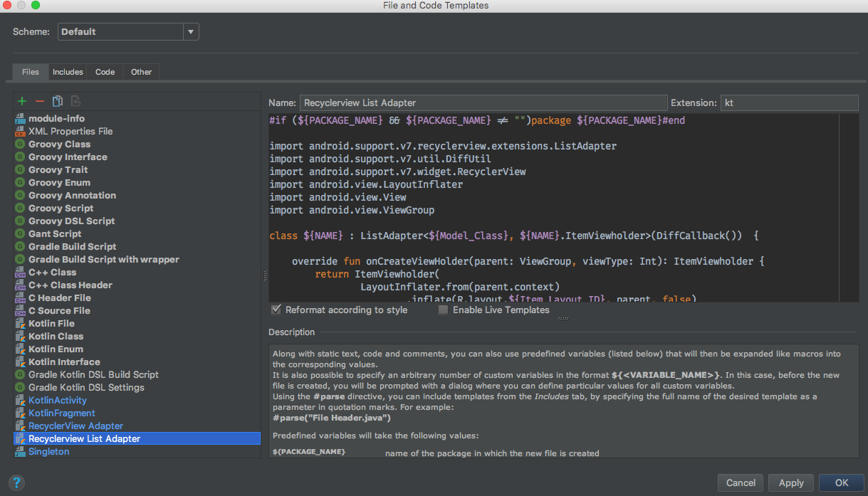Open the Scheme dropdown

pos(190,31)
